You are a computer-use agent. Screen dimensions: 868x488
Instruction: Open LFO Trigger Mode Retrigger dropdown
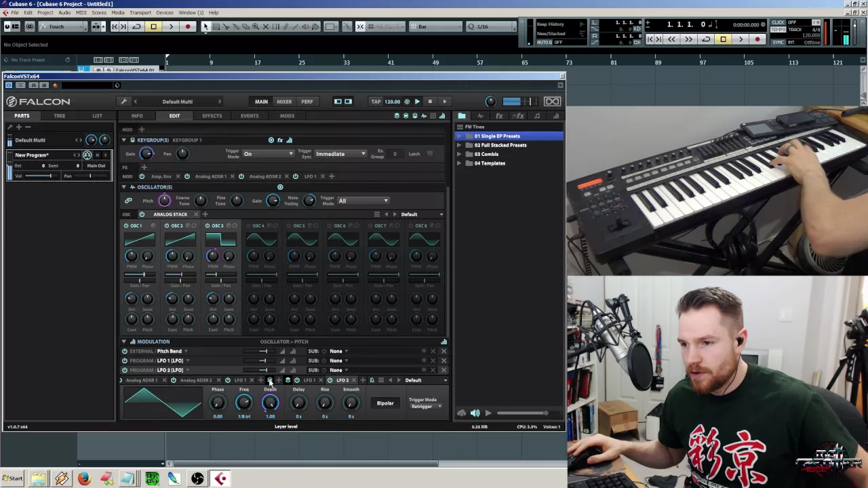425,406
